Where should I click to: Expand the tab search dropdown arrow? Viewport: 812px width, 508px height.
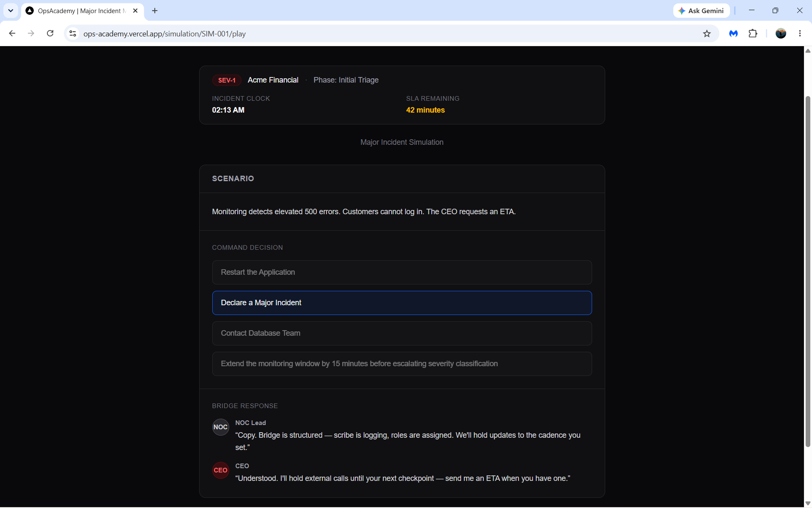11,11
